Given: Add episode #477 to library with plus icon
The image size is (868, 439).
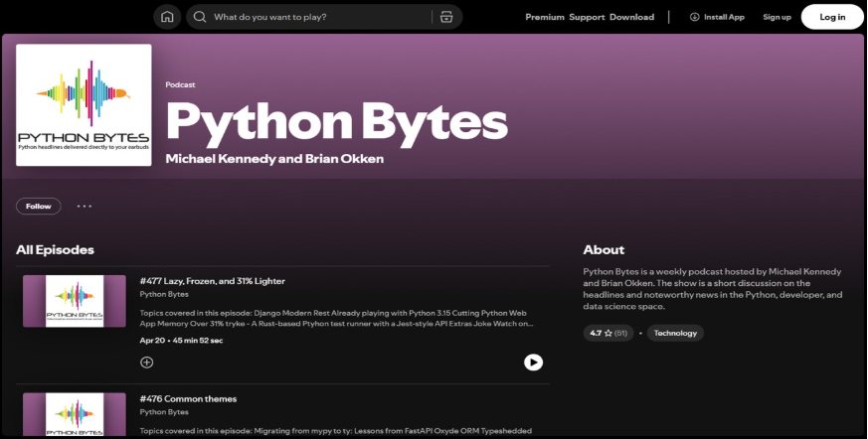Looking at the screenshot, I should coord(147,363).
